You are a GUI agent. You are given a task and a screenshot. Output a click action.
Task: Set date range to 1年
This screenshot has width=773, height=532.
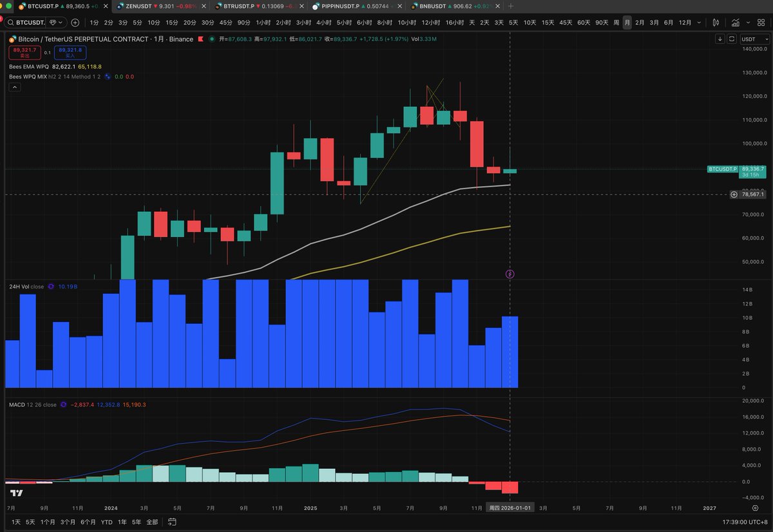(x=122, y=522)
